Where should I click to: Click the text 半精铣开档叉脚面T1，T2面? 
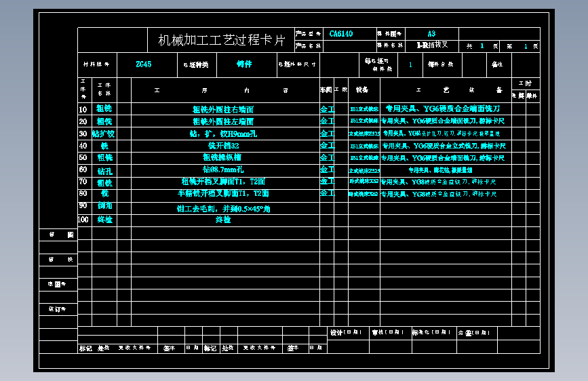[x=223, y=193]
